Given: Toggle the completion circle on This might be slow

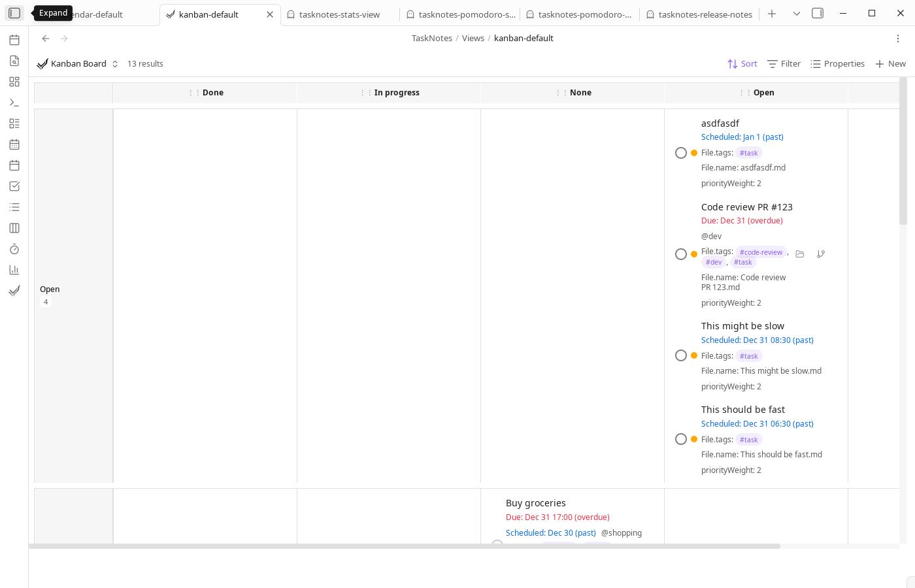Looking at the screenshot, I should tap(680, 355).
